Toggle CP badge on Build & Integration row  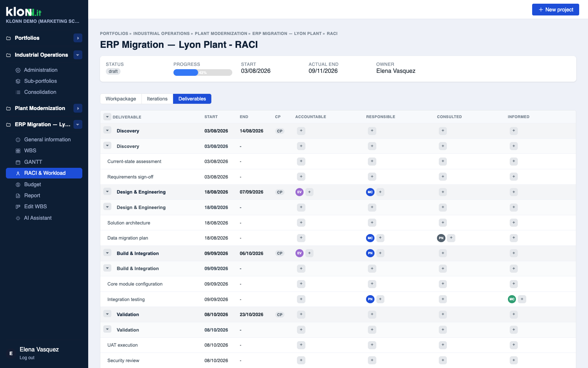click(x=280, y=253)
